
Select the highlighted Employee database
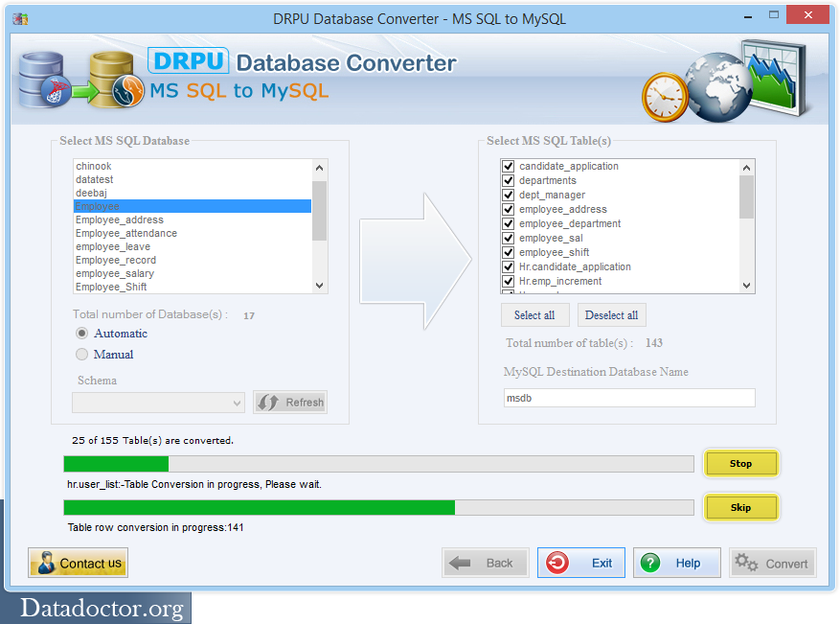tap(193, 206)
